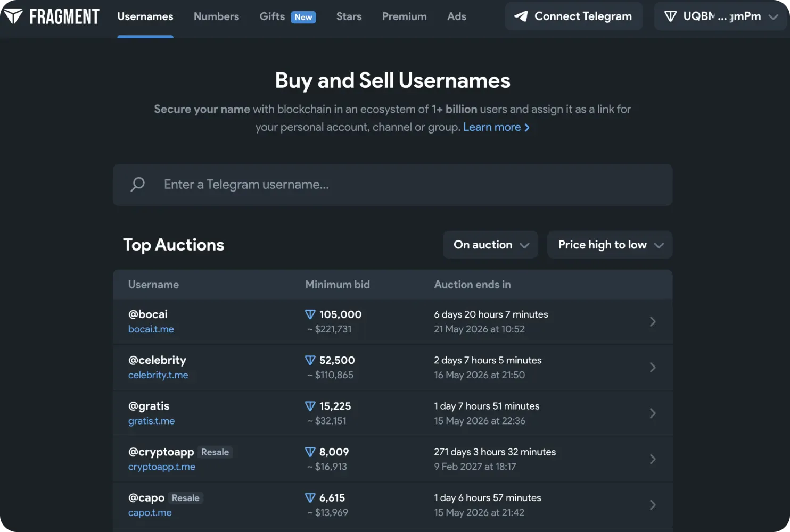Click '9 Feb 2027 at 18:17' end date

tap(475, 467)
